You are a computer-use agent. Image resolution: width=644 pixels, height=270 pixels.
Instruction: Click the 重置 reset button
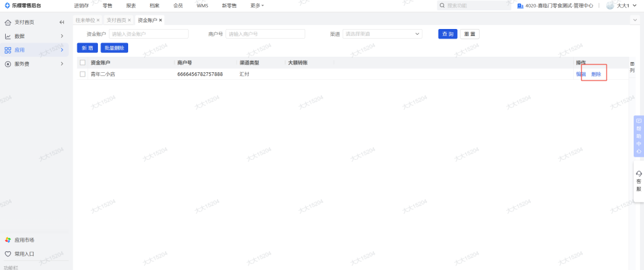(470, 34)
